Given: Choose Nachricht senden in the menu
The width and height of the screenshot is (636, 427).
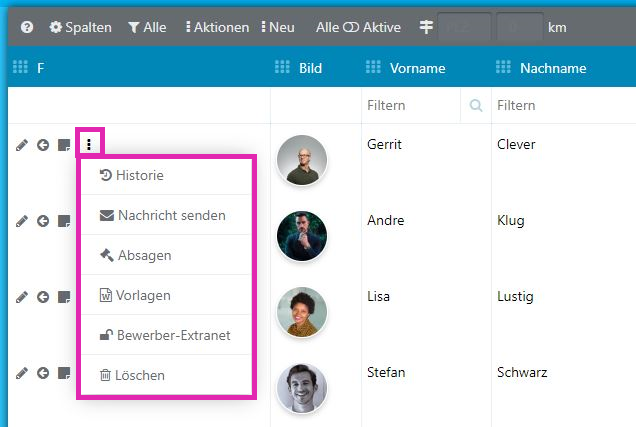Looking at the screenshot, I should pyautogui.click(x=163, y=215).
